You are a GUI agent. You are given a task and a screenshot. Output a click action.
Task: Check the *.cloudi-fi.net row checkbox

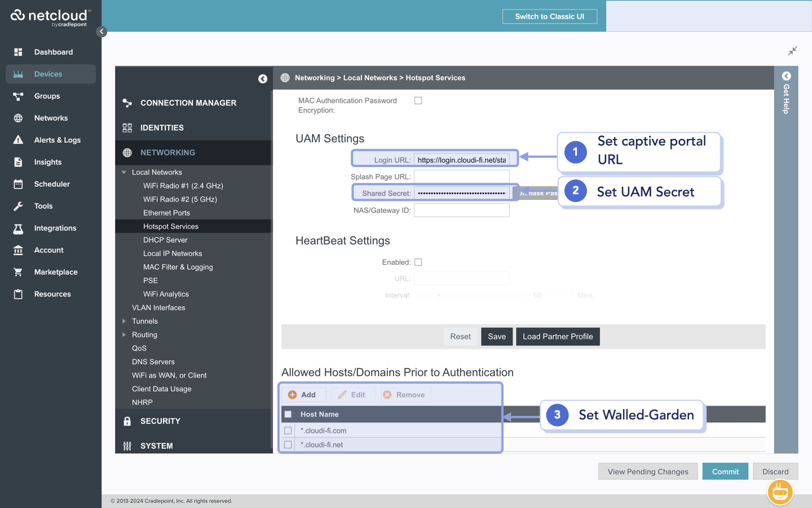[x=288, y=445]
